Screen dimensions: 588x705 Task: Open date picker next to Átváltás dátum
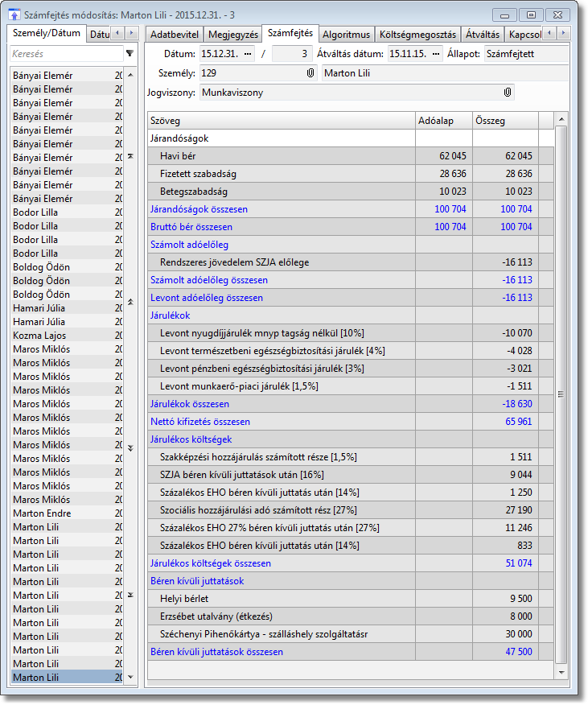click(x=436, y=54)
